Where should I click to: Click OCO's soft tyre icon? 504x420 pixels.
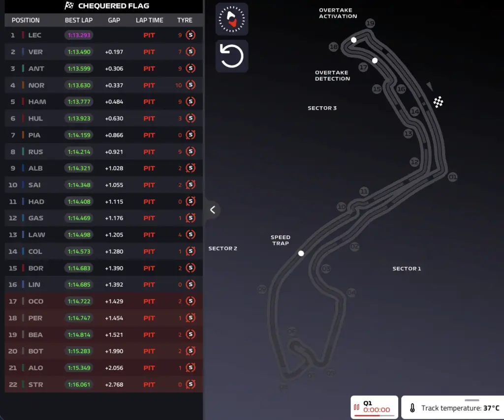tap(190, 301)
